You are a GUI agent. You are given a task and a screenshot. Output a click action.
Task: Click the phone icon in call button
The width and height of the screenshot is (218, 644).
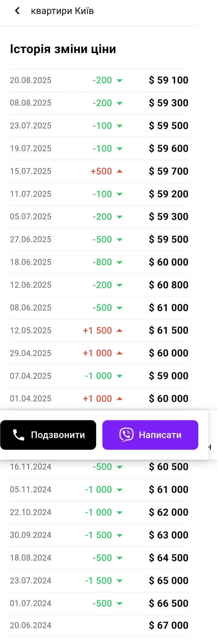coord(19,435)
